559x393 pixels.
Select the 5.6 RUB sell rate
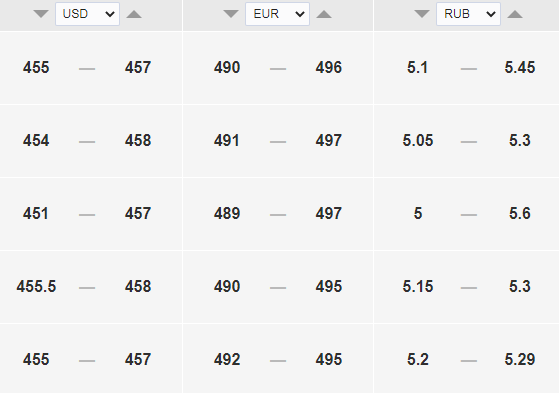click(520, 214)
